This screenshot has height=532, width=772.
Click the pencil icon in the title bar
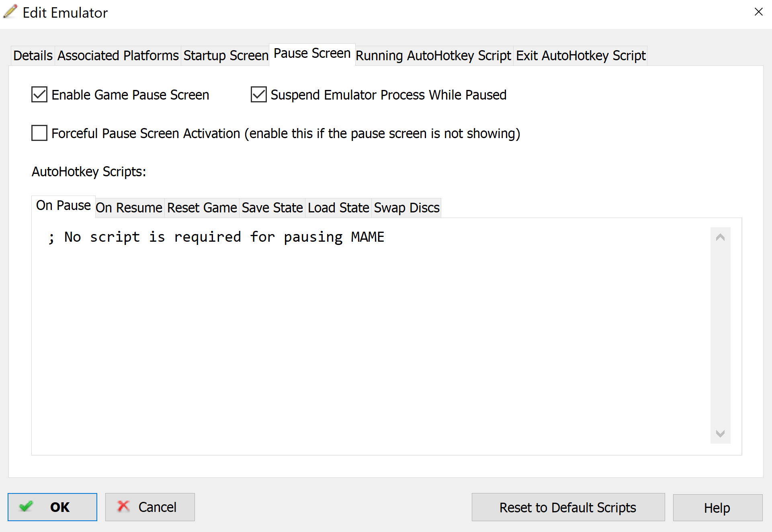click(10, 12)
